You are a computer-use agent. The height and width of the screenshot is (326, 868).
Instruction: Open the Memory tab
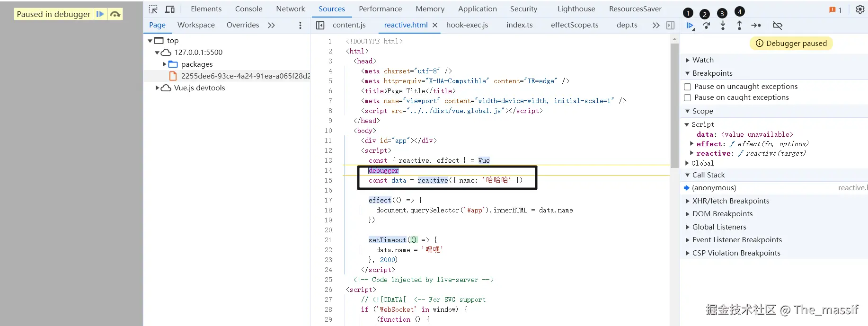coord(430,9)
